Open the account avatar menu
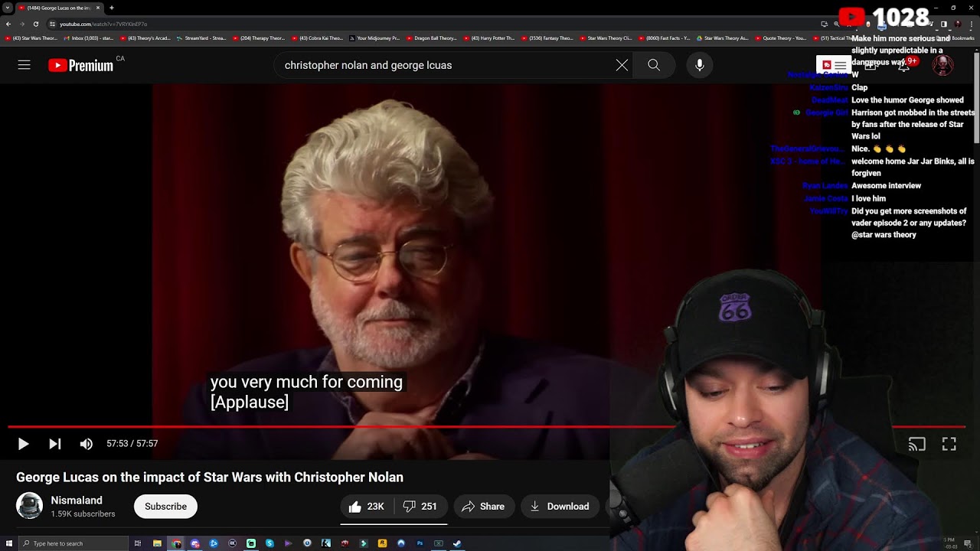Screen dimensions: 980x551 click(x=942, y=65)
